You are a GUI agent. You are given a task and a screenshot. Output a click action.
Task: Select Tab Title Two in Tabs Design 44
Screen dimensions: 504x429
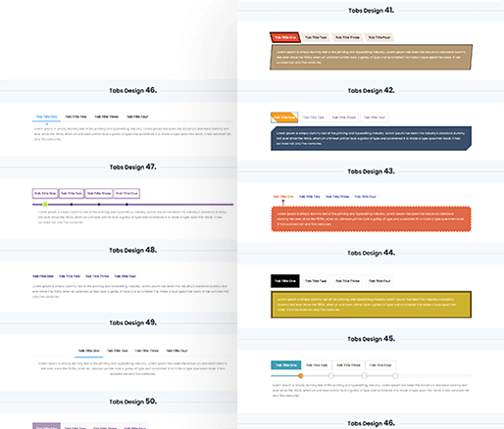click(x=316, y=281)
